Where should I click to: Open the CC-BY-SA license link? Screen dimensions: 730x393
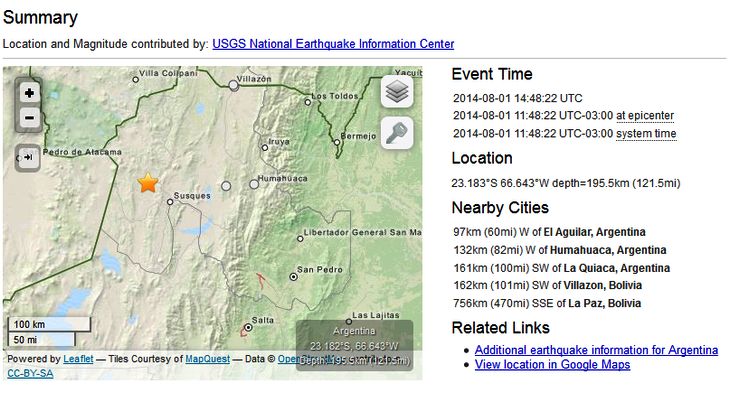[x=30, y=373]
